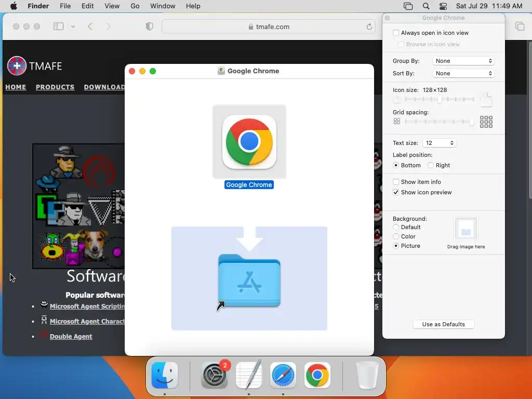The width and height of the screenshot is (532, 399).
Task: Open the Sort By dropdown
Action: pos(463,73)
